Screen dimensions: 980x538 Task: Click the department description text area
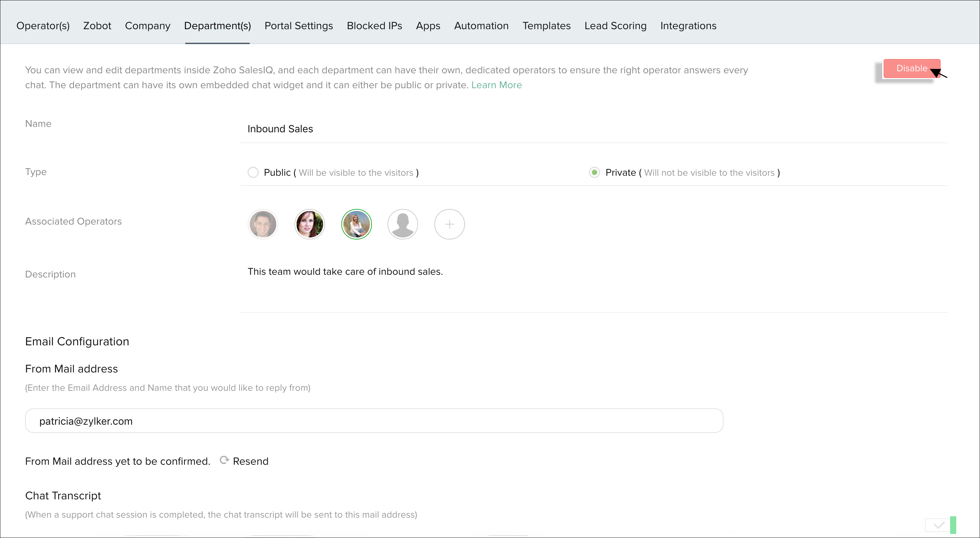click(x=593, y=285)
